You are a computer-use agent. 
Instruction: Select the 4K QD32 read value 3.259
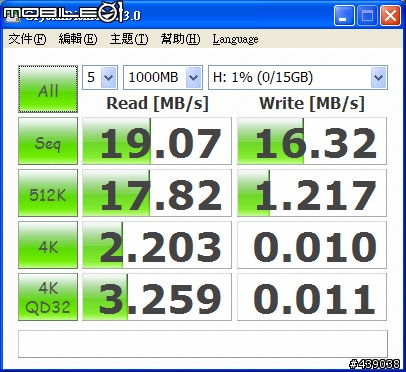[157, 297]
